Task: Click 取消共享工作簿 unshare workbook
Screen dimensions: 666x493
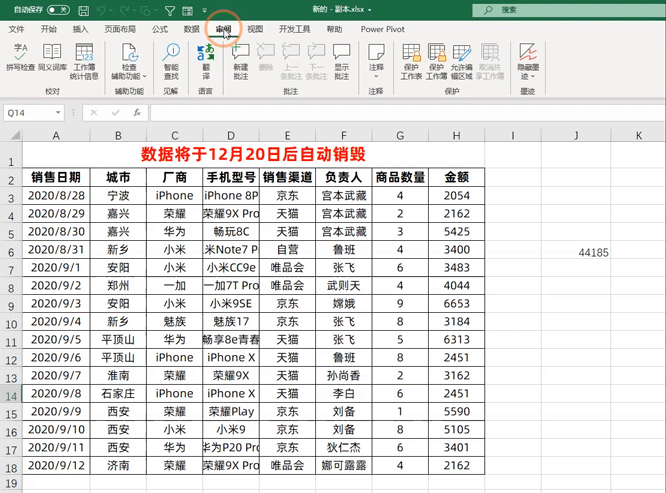Action: [490, 61]
